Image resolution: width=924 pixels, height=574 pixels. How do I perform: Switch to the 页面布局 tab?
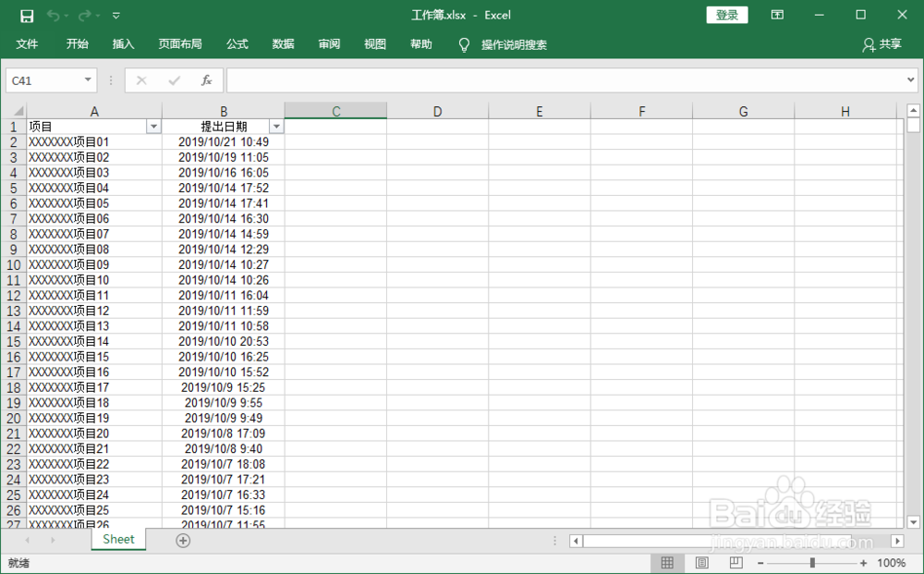tap(180, 44)
